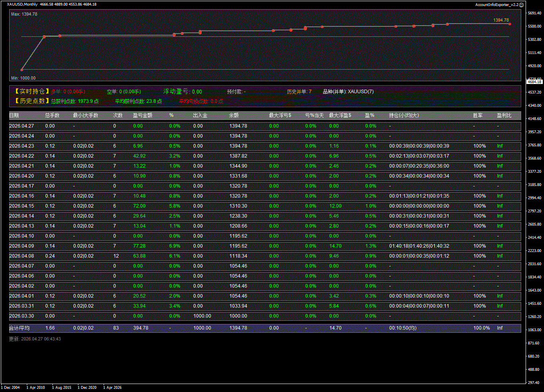544x392 pixels.
Task: Select the 2026.04.23 date row
Action: point(22,146)
